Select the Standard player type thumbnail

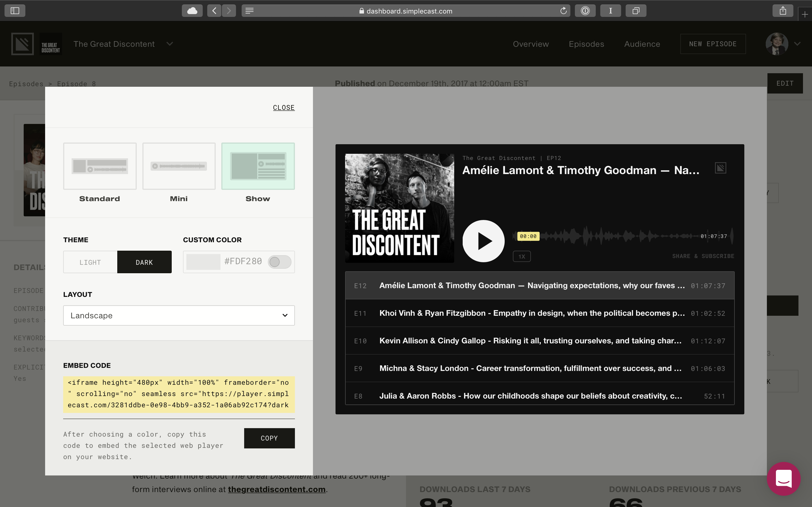coord(100,166)
